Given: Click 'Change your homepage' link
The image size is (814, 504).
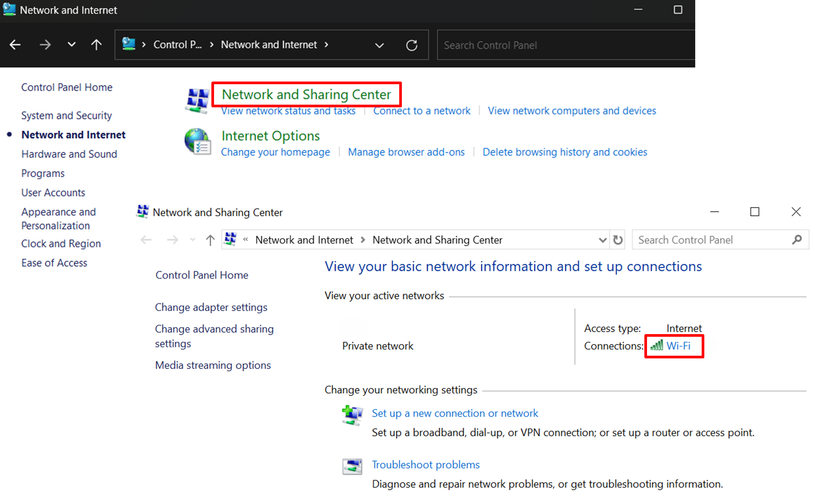Looking at the screenshot, I should (276, 152).
